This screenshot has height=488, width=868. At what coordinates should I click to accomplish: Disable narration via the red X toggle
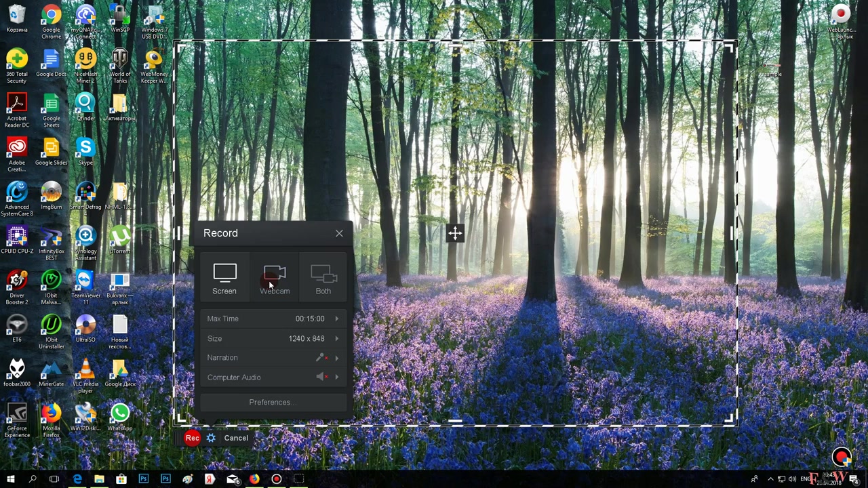point(328,357)
